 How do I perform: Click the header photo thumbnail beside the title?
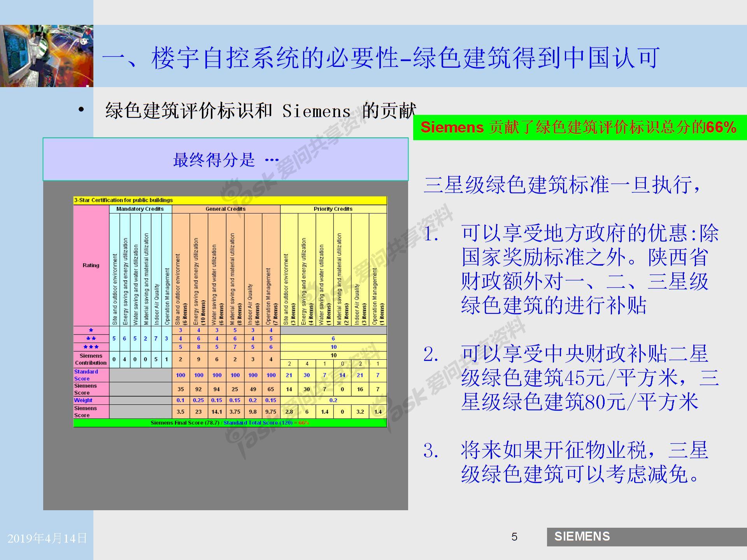point(47,56)
